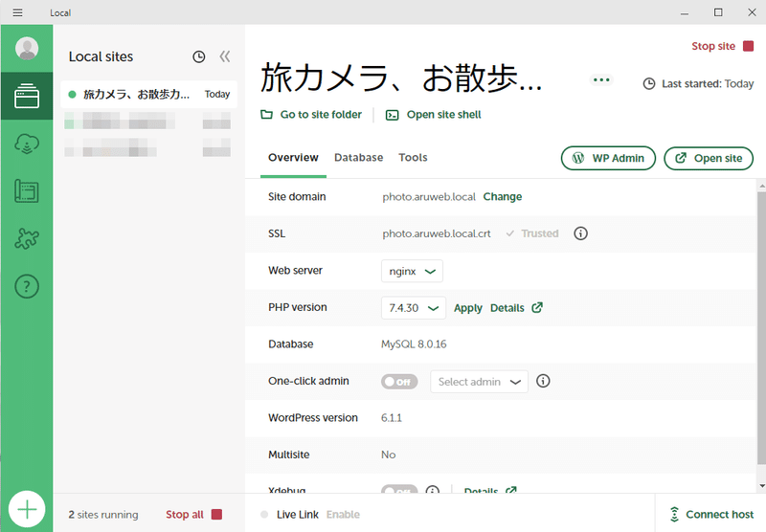The width and height of the screenshot is (766, 532).
Task: Click Open site shell link
Action: click(x=443, y=114)
